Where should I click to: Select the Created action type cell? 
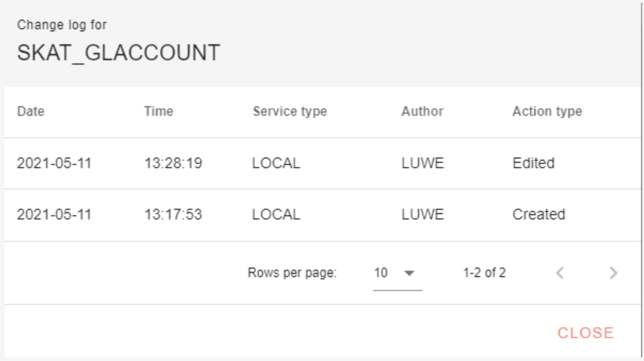tap(539, 214)
